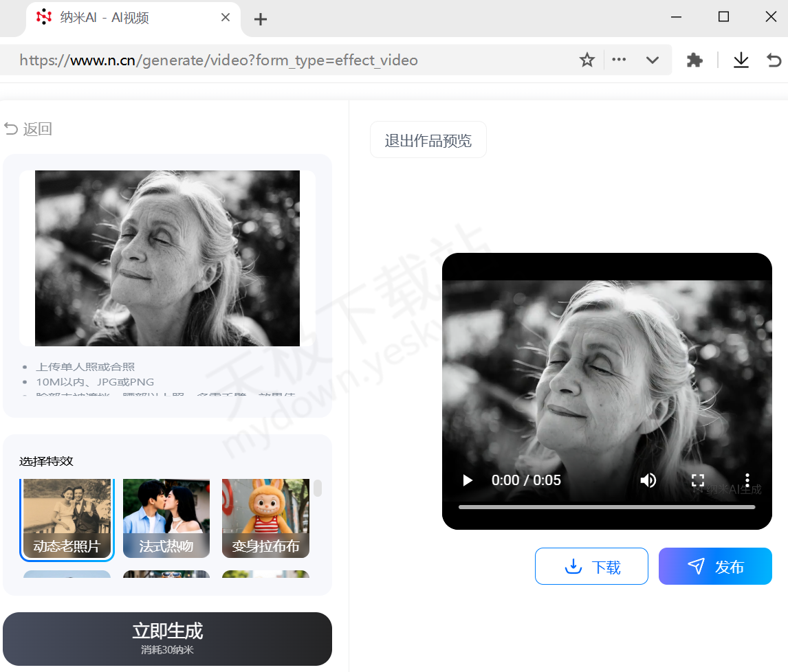Screen dimensions: 788x672
Task: Open the address bar three-dot menu
Action: click(x=619, y=60)
